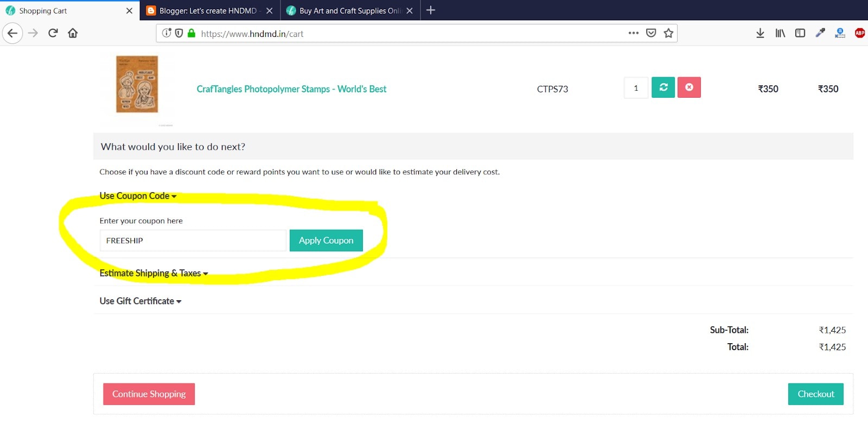Screen dimensions: 868x423
Task: Open the account sync toolbar icon
Action: click(840, 33)
